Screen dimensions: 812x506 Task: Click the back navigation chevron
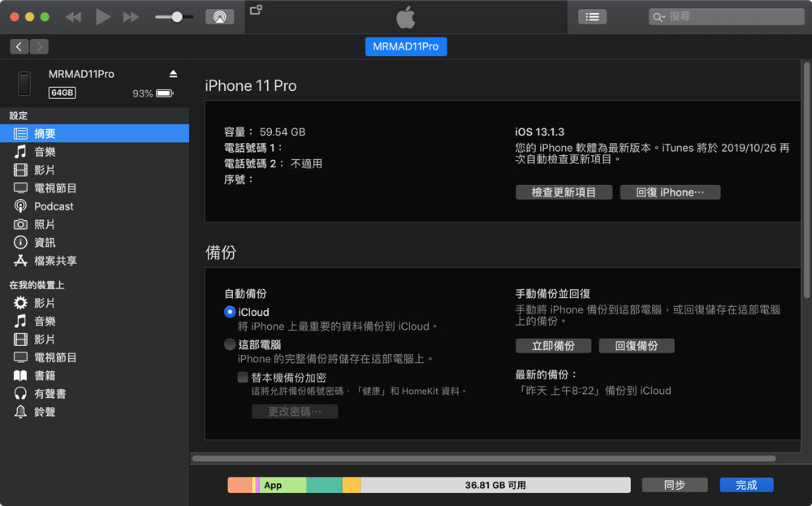[18, 46]
